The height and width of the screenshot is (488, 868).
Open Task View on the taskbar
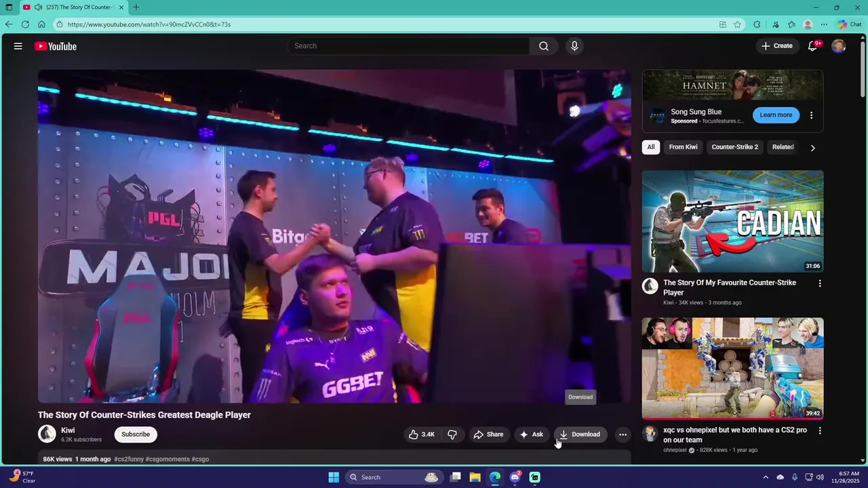point(456,477)
